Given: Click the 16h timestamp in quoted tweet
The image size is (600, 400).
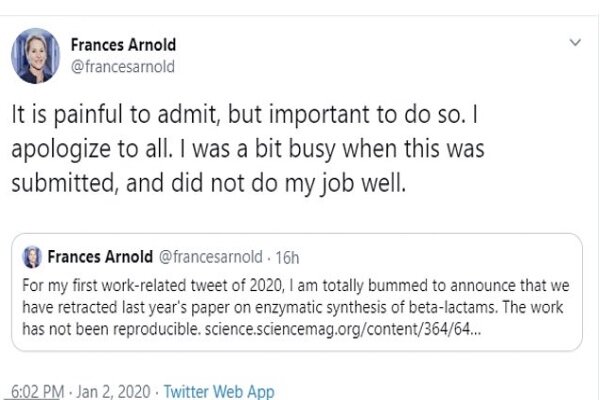Looking at the screenshot, I should pos(287,258).
